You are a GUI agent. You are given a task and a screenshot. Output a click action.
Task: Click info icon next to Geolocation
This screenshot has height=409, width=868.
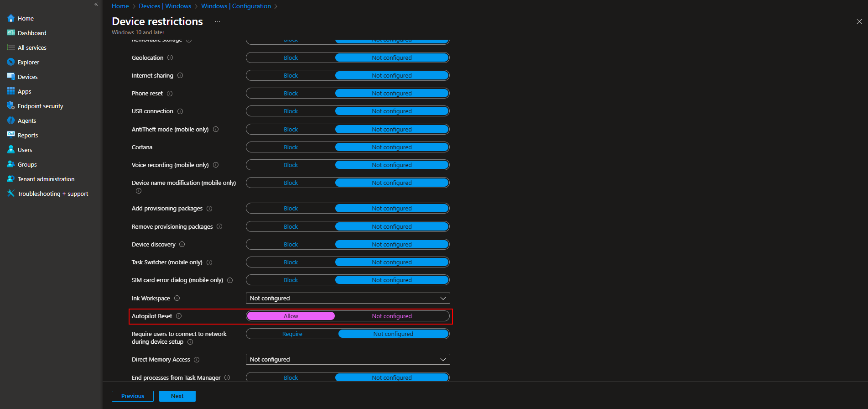pyautogui.click(x=170, y=58)
